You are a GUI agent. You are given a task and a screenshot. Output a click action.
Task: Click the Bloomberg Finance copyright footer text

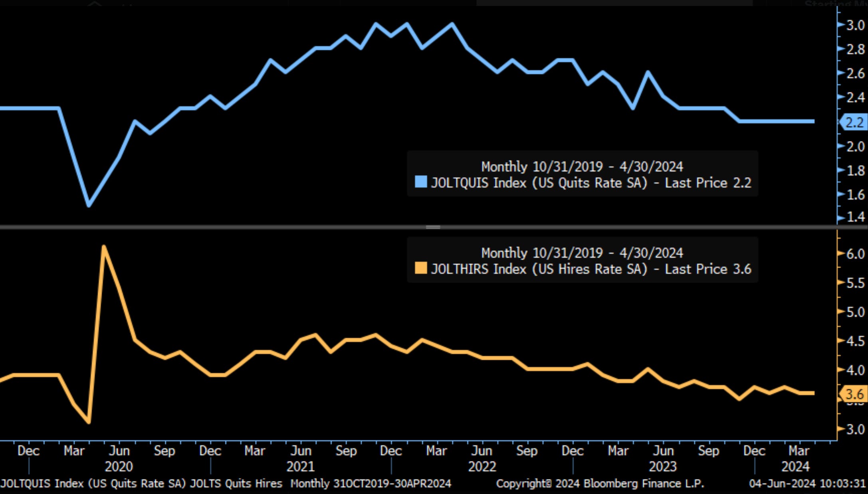tap(600, 484)
